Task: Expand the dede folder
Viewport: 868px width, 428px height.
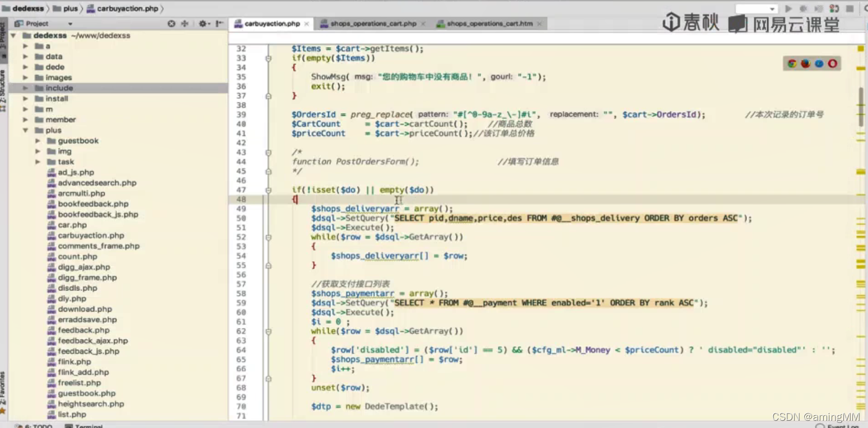Action: point(25,67)
